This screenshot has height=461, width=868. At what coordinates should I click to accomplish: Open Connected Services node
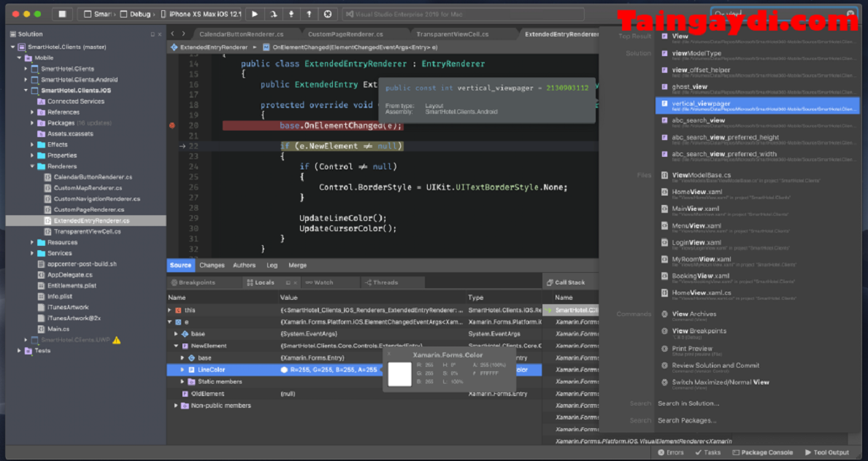click(x=76, y=101)
